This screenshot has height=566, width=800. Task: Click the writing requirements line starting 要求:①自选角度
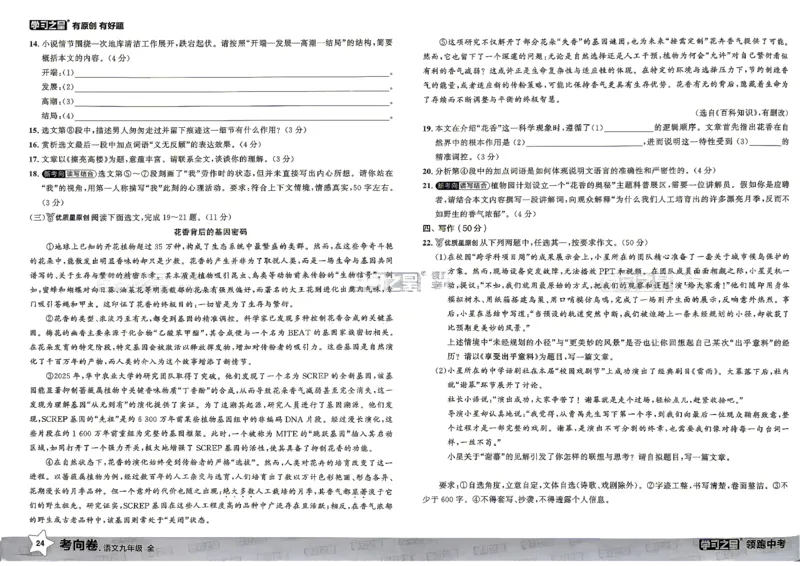tap(606, 492)
